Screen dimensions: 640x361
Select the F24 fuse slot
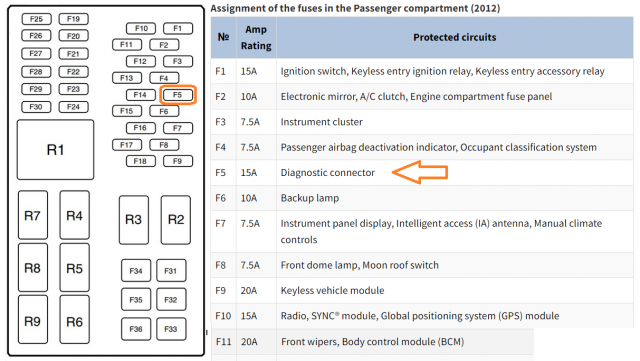[x=73, y=107]
